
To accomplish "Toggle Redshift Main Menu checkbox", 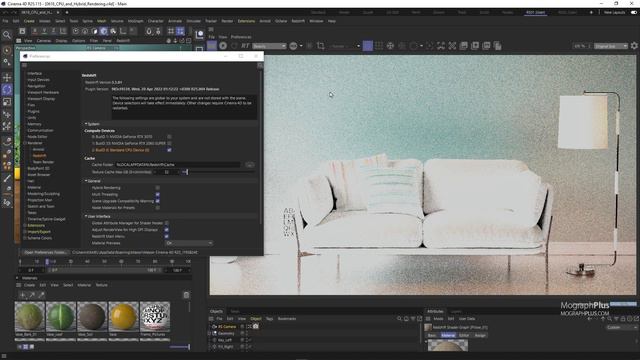I will (167, 236).
